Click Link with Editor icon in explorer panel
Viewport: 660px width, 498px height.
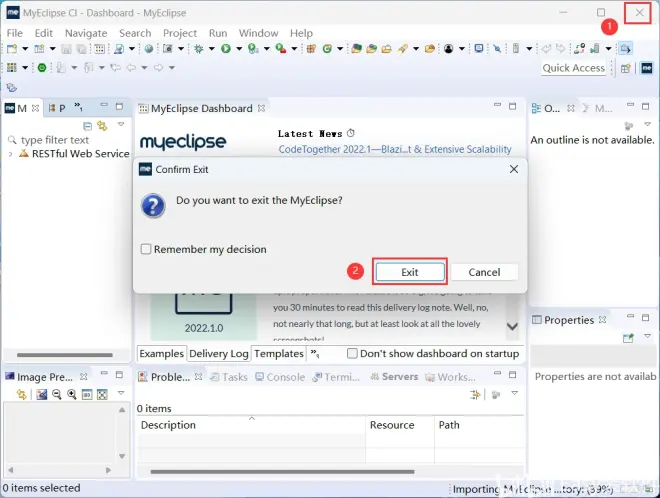(102, 125)
